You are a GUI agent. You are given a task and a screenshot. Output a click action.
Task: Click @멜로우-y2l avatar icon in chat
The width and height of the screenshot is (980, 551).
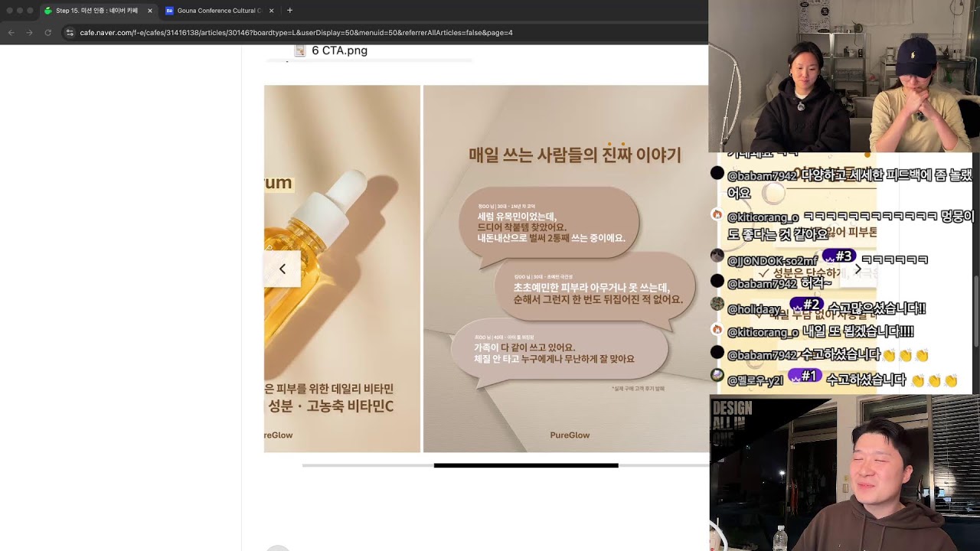click(x=717, y=375)
